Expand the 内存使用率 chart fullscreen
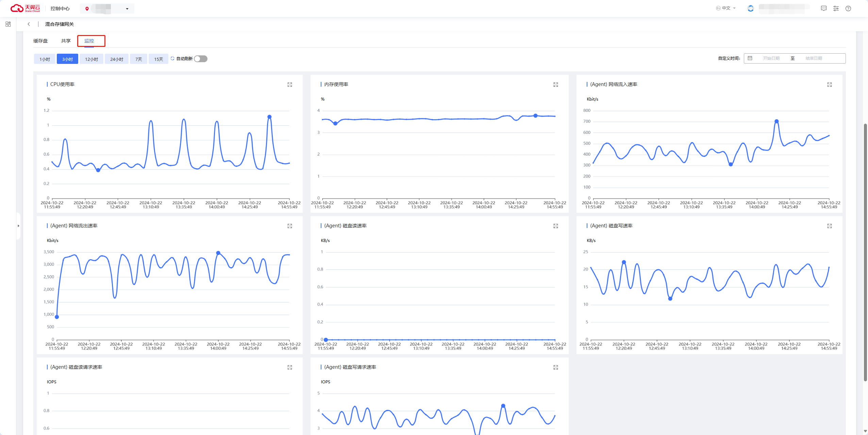 click(x=556, y=85)
